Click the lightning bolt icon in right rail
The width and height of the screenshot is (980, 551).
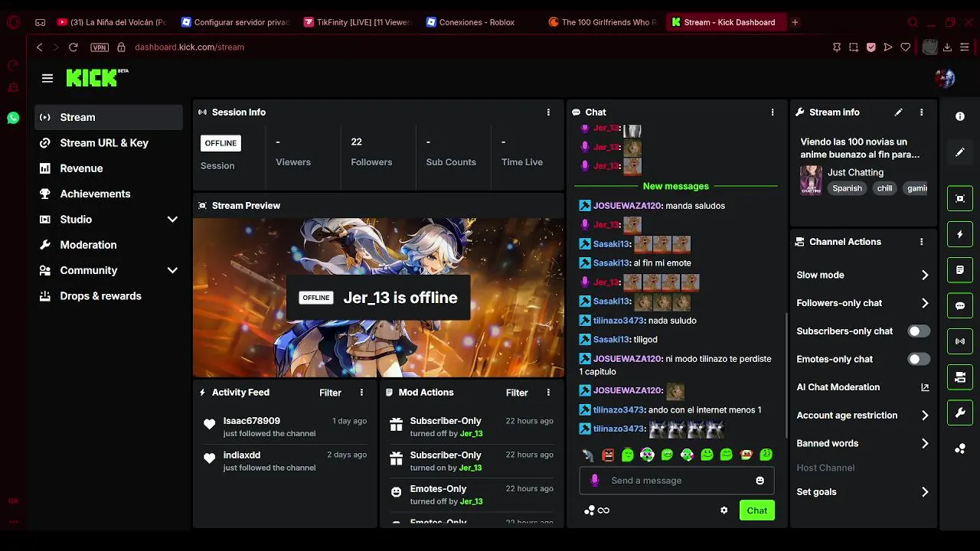pos(960,234)
